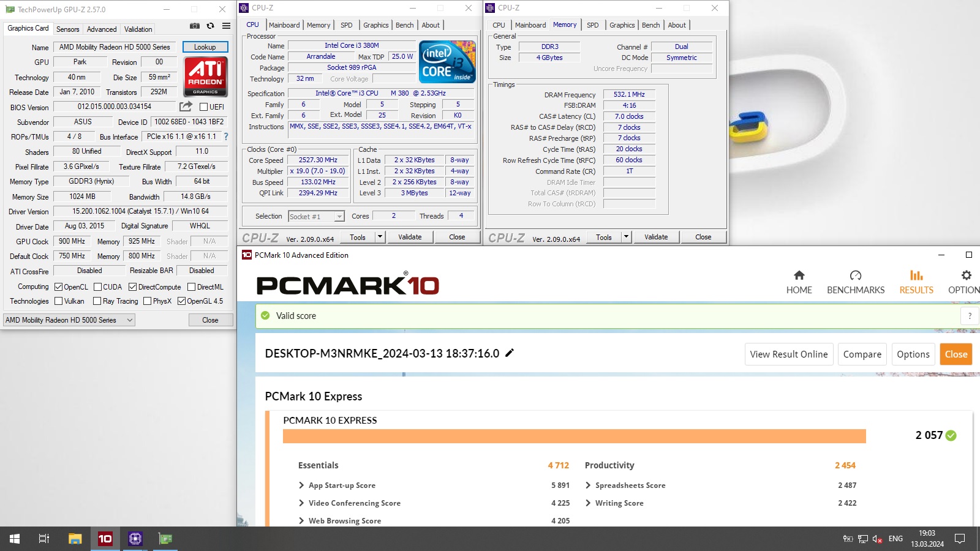Toggle the DirectCompute checkbox
Image resolution: width=980 pixels, height=551 pixels.
132,287
